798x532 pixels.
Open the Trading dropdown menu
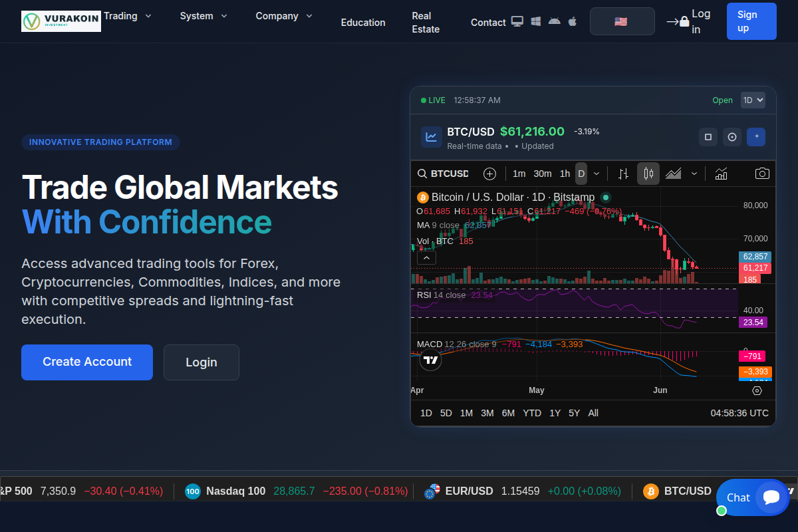[x=128, y=15]
